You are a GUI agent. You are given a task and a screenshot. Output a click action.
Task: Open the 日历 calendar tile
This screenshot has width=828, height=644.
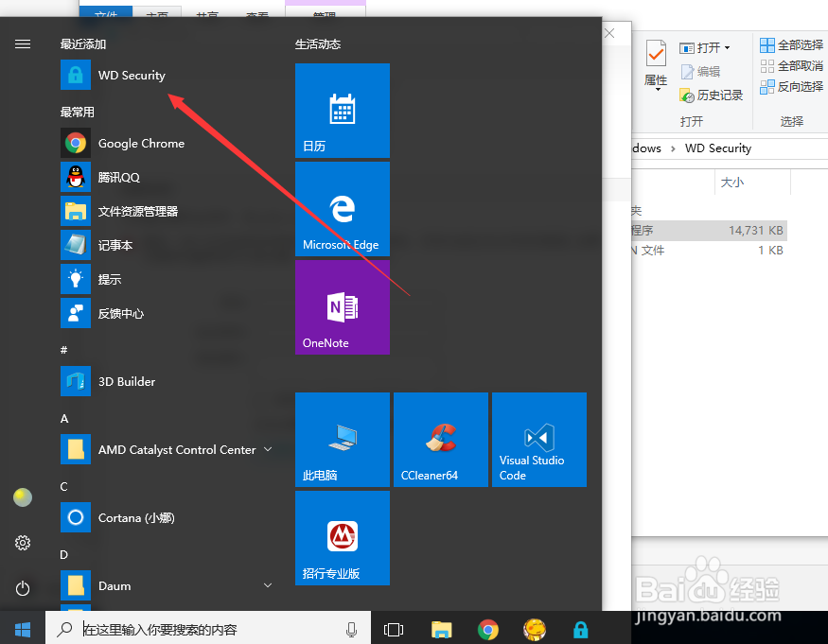point(343,111)
